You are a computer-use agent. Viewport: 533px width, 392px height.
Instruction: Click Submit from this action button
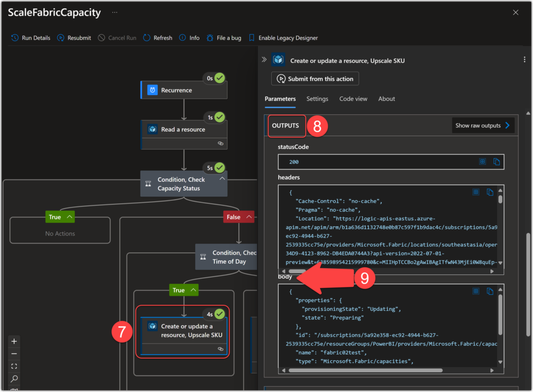pyautogui.click(x=315, y=79)
